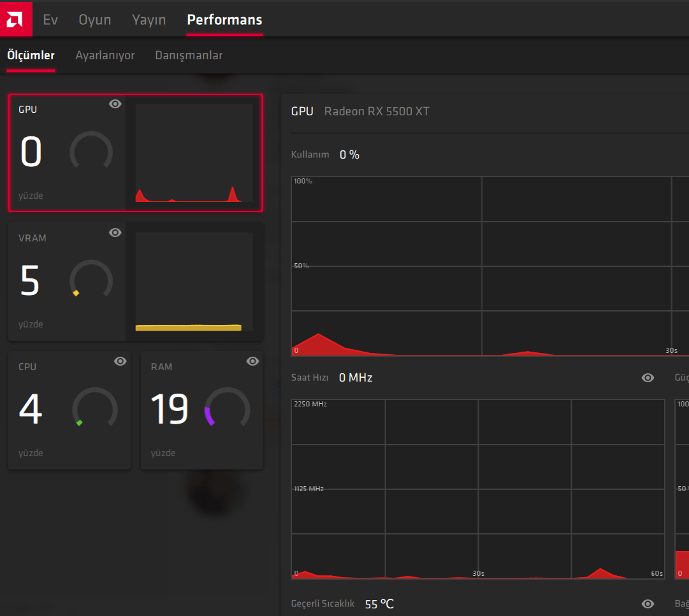This screenshot has width=689, height=616.
Task: Toggle Saat Hızı eye visibility icon
Action: [648, 378]
